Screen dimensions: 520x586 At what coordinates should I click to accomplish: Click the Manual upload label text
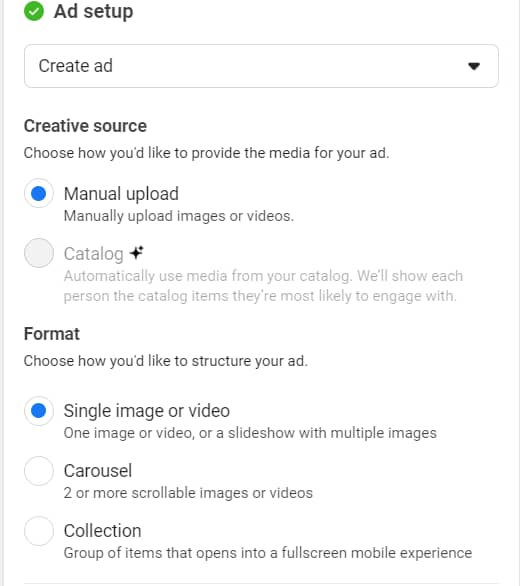pos(121,194)
